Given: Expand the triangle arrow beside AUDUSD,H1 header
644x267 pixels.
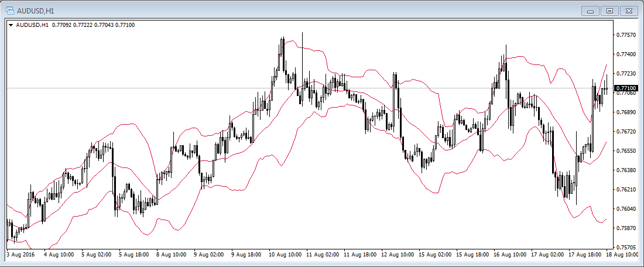Looking at the screenshot, I should [x=11, y=25].
